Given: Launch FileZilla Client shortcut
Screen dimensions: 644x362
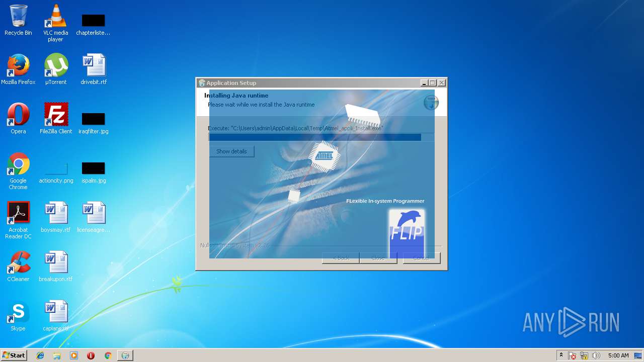Looking at the screenshot, I should (56, 119).
